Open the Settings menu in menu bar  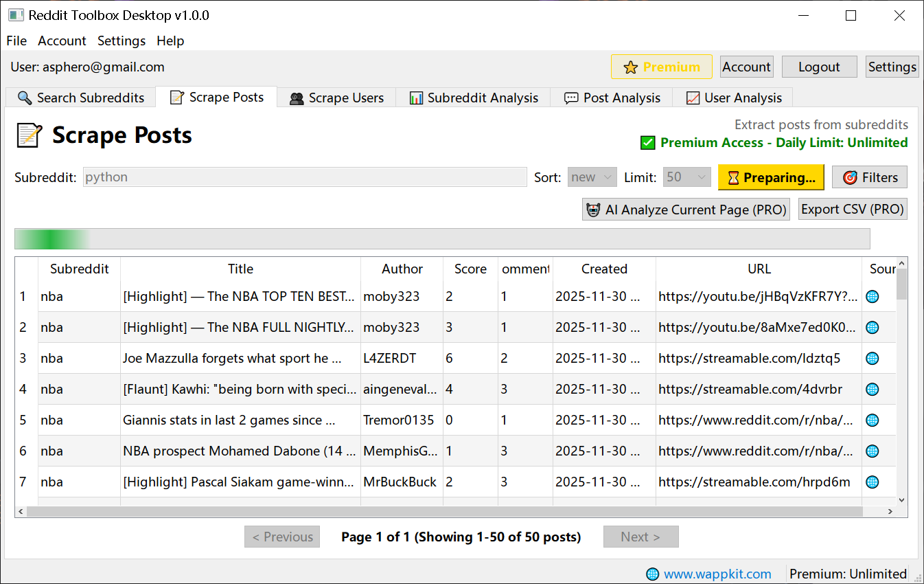pos(122,41)
